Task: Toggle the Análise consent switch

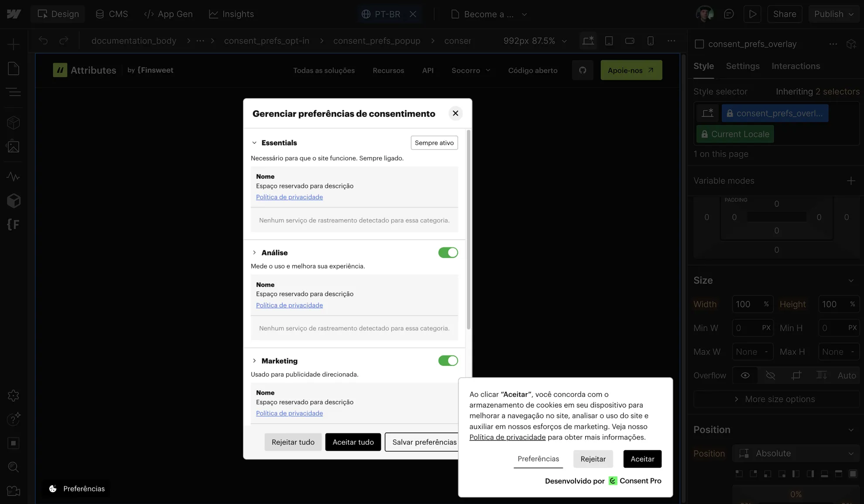Action: point(448,253)
